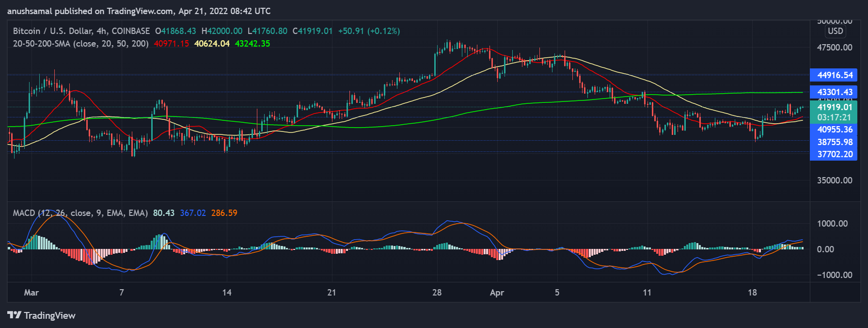The width and height of the screenshot is (868, 328).
Task: Click the 44916.54 price level label
Action: pyautogui.click(x=834, y=75)
